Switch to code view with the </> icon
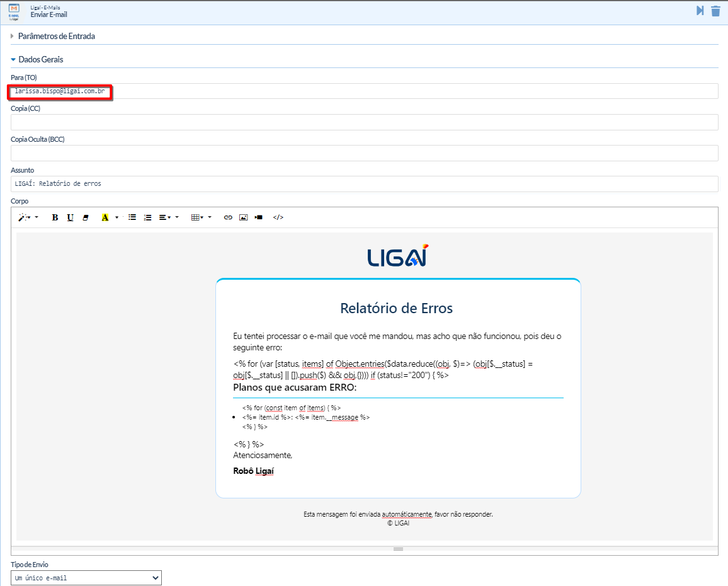The width and height of the screenshot is (728, 586). point(278,217)
